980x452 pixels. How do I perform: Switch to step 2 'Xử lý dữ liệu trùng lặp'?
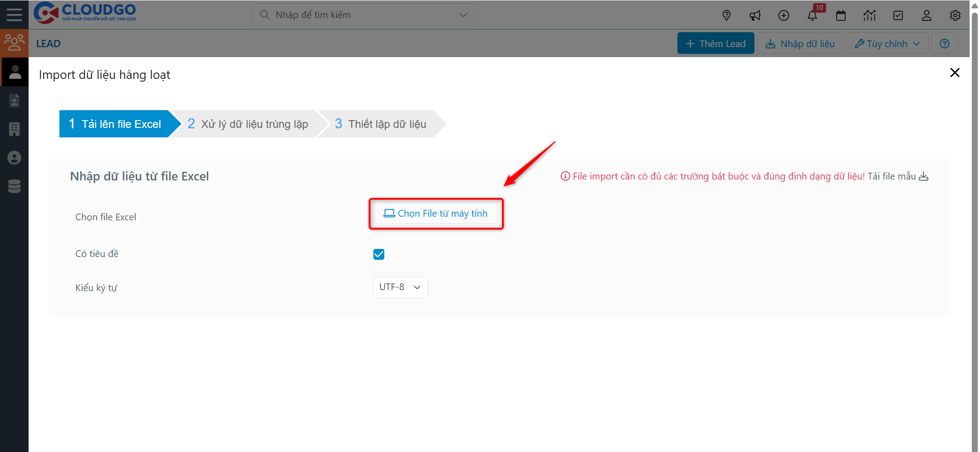[248, 123]
